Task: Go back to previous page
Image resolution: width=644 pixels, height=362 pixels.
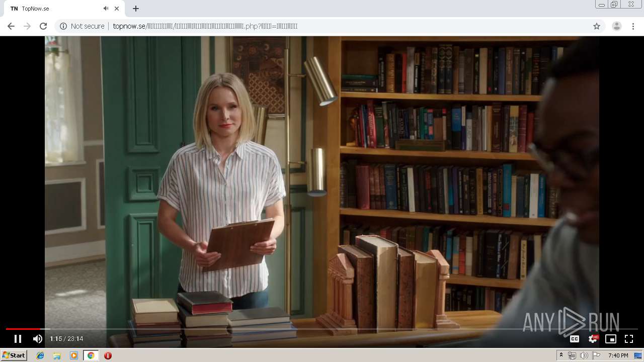Action: click(11, 26)
